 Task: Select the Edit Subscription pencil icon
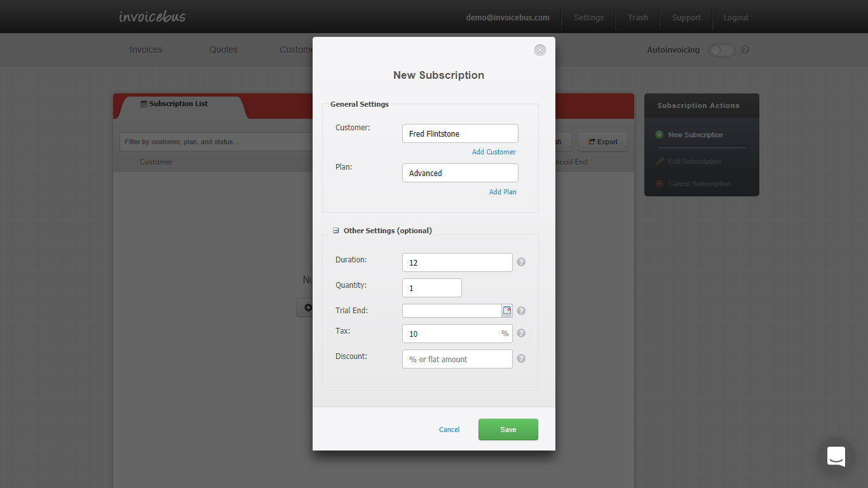[660, 161]
